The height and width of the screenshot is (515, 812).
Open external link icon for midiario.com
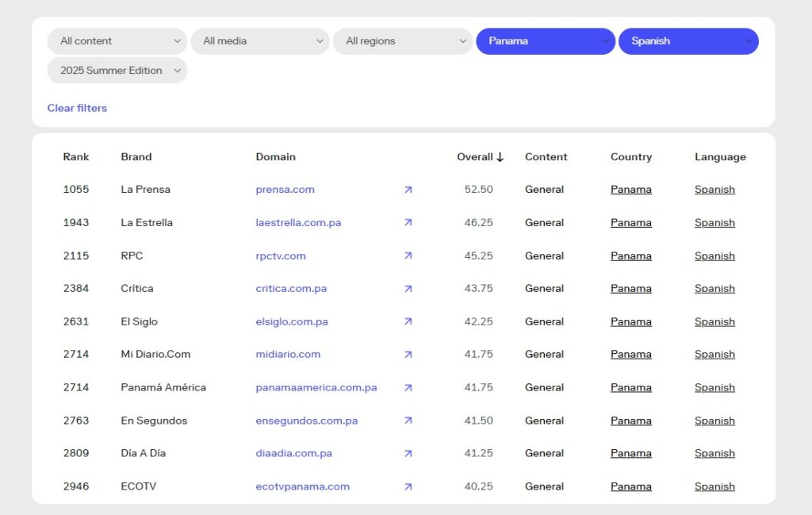tap(408, 355)
